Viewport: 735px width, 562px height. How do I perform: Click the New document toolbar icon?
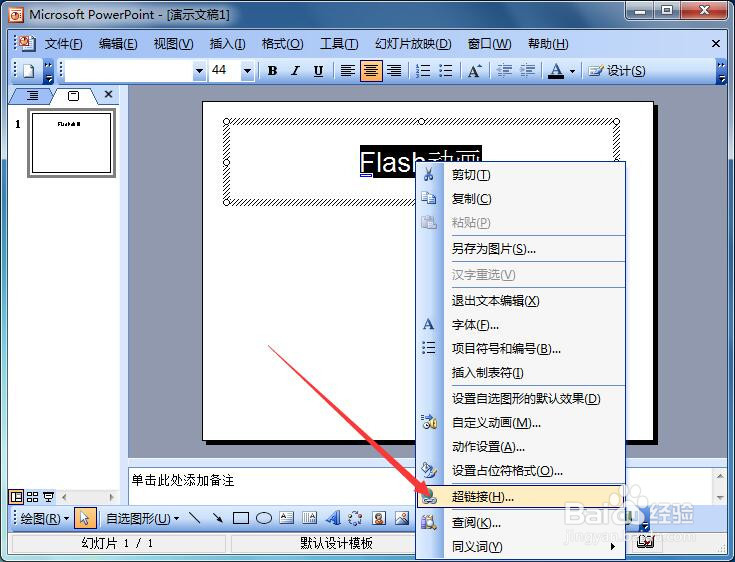[x=29, y=71]
